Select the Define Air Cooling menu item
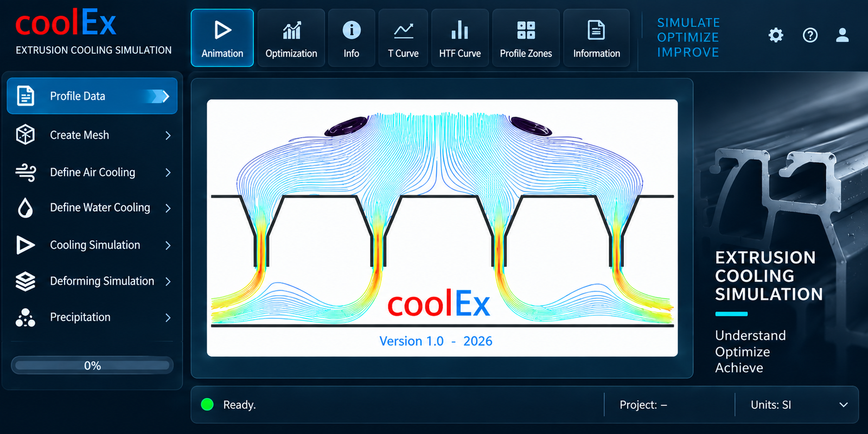Screen dimensions: 868x434 coord(92,173)
